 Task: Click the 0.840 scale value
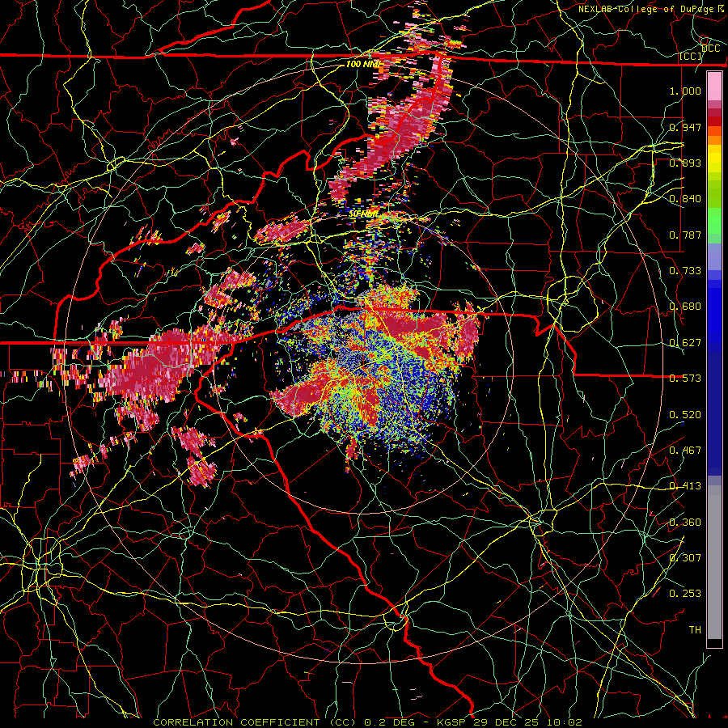click(x=685, y=199)
